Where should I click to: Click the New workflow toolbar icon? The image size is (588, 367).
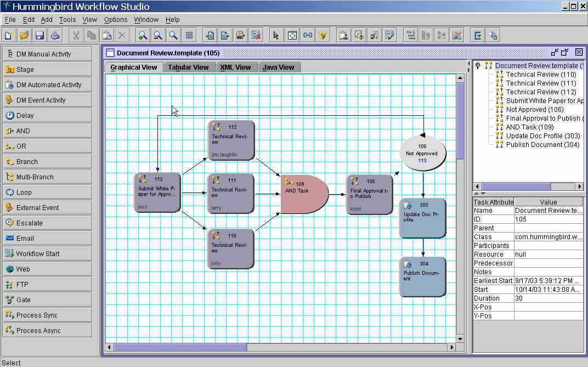[9, 36]
